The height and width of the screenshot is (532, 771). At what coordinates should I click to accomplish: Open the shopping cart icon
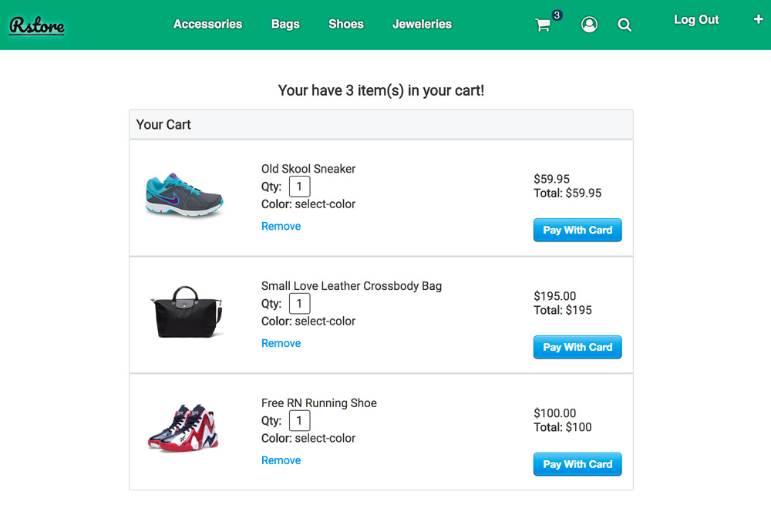point(544,25)
